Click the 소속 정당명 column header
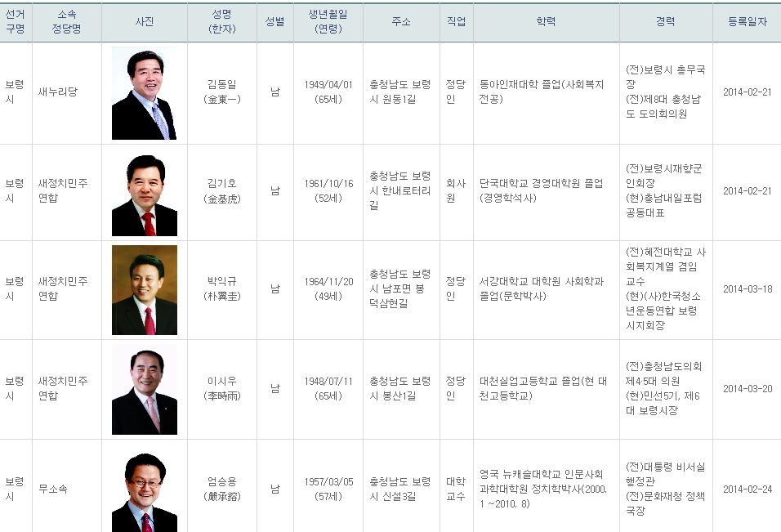 (67, 21)
